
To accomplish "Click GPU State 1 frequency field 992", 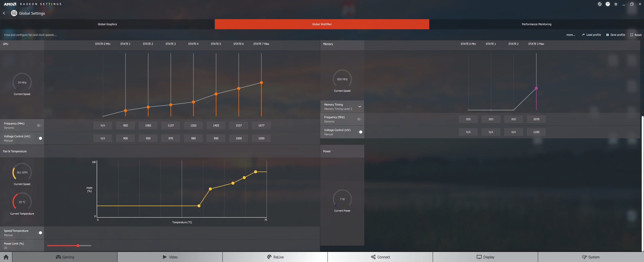I will tap(126, 125).
